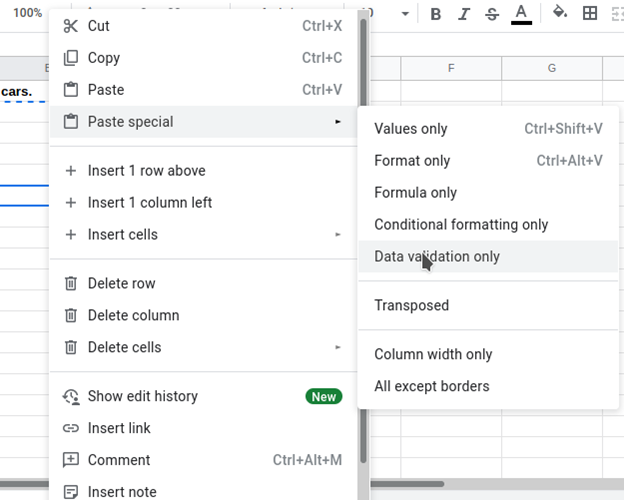Viewport: 624px width, 500px height.
Task: Open the borders grid icon
Action: [590, 13]
